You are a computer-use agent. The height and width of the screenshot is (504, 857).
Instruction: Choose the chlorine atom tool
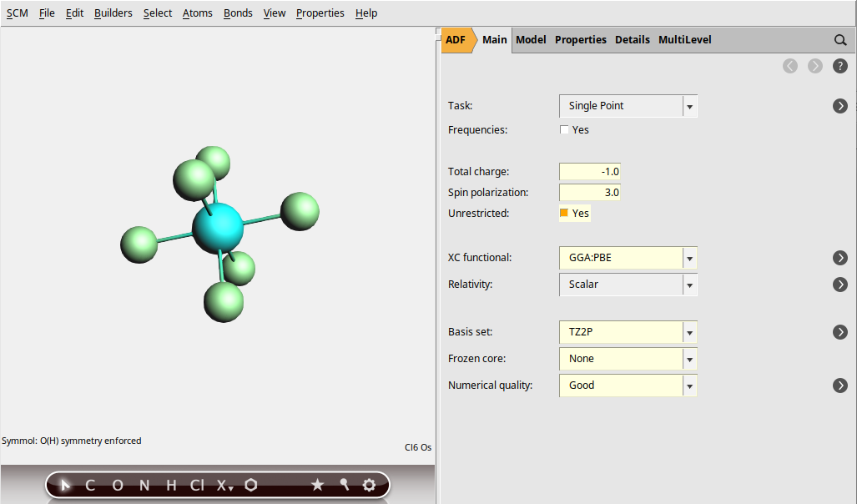(x=197, y=485)
